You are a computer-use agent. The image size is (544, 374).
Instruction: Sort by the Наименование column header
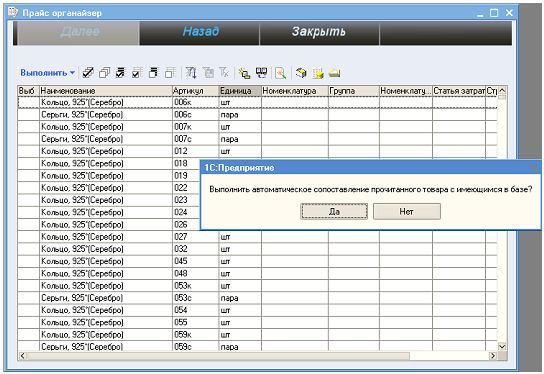point(105,91)
